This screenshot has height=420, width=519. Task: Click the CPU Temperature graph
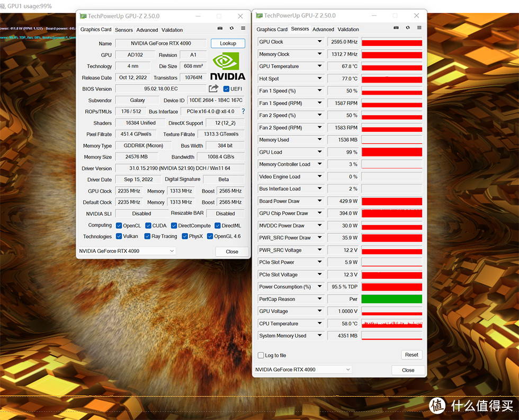pyautogui.click(x=391, y=323)
